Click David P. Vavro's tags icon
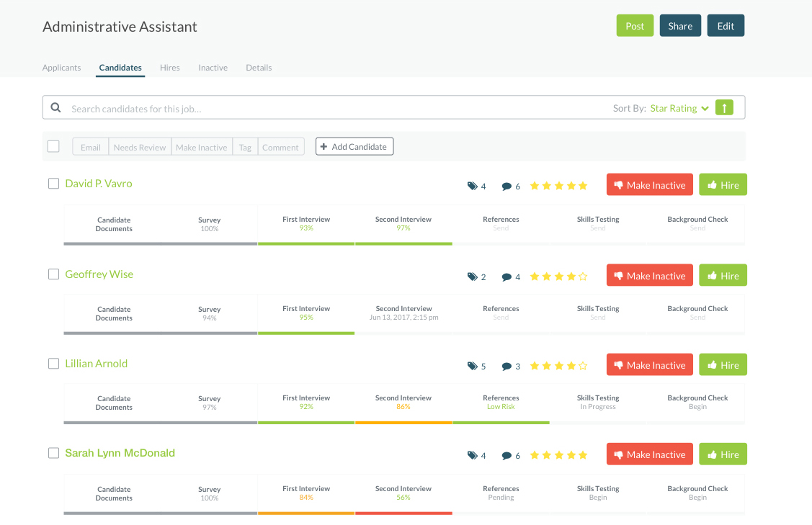 [x=473, y=186]
